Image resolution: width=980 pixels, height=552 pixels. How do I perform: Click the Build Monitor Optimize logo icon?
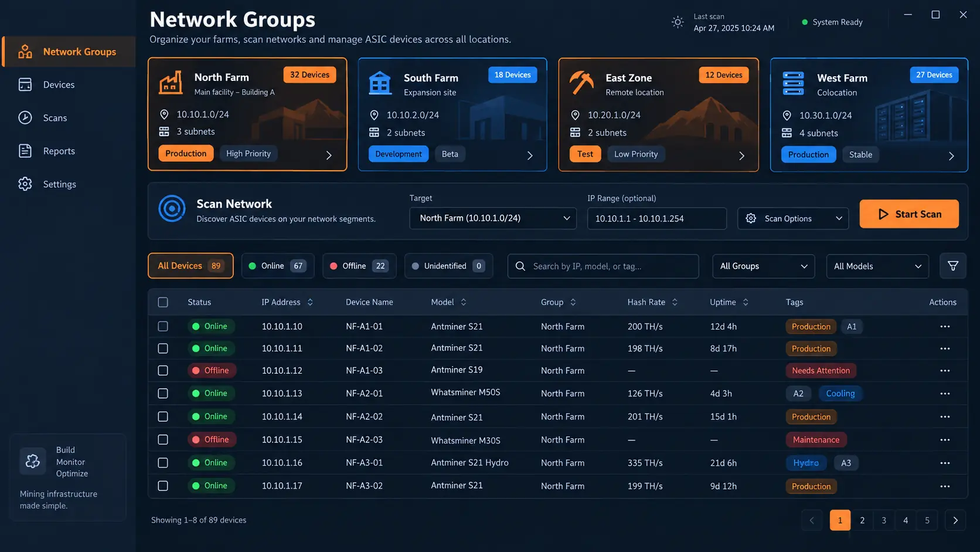(33, 461)
